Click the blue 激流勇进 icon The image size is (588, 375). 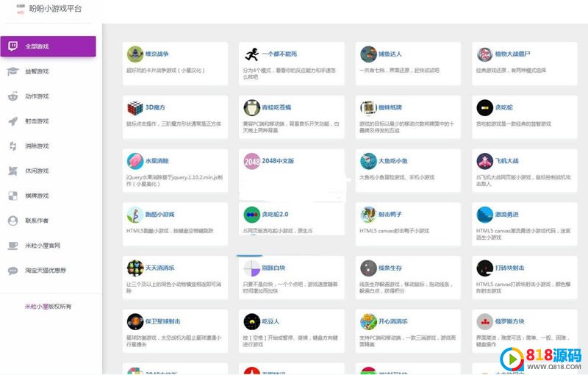(x=484, y=215)
